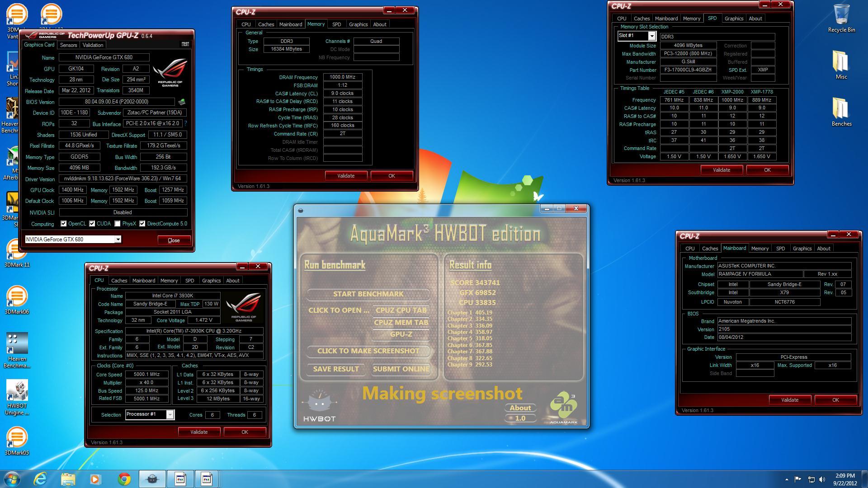This screenshot has width=868, height=488.
Task: Click Validate in the CPU-Z Mainboard window
Action: pyautogui.click(x=790, y=400)
